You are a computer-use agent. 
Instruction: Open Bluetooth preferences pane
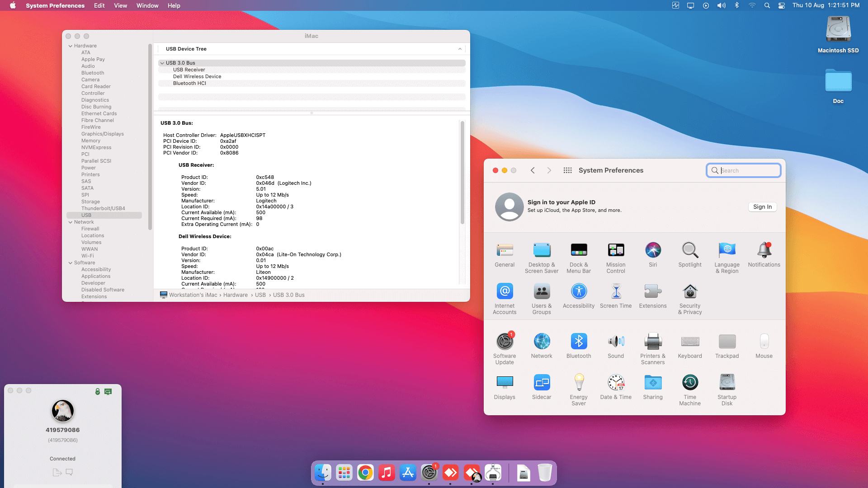pyautogui.click(x=579, y=346)
